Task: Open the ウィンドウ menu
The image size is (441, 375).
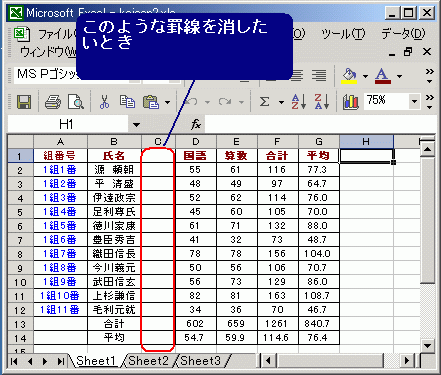Action: point(48,52)
